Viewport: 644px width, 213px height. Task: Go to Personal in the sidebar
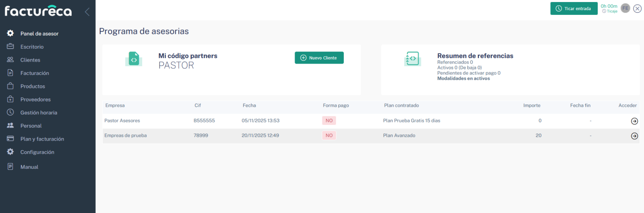[31, 126]
